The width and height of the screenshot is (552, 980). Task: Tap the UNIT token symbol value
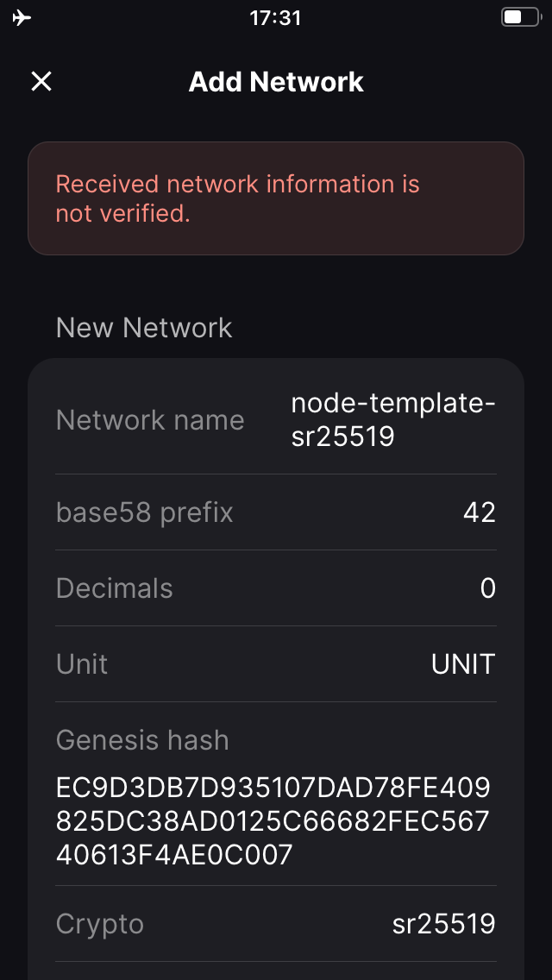[463, 663]
